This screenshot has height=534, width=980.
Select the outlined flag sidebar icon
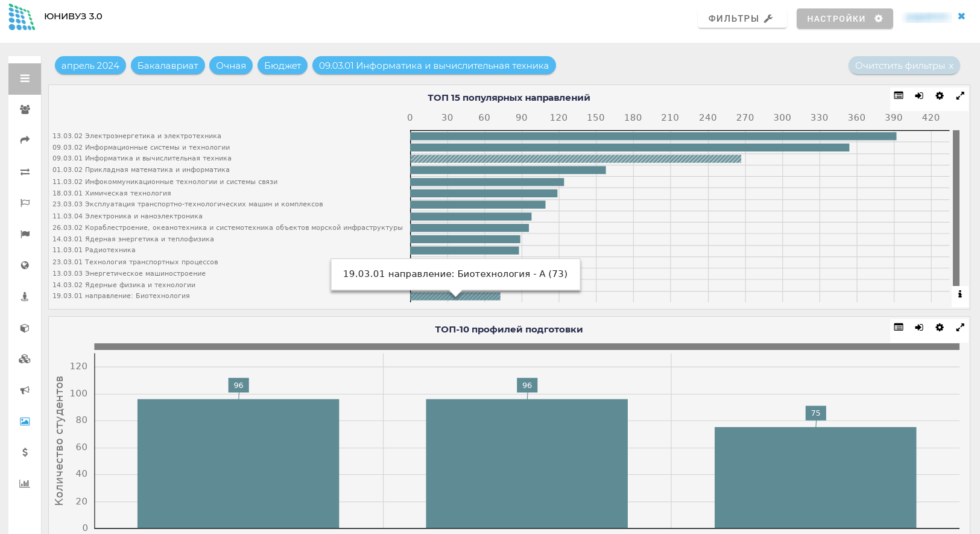(x=25, y=203)
